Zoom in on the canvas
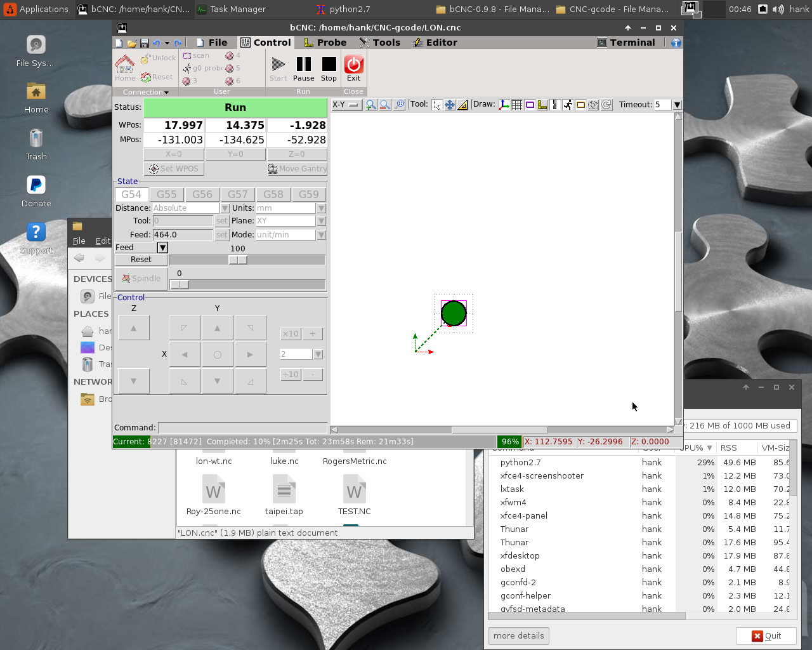Viewport: 812px width, 650px height. pos(371,105)
